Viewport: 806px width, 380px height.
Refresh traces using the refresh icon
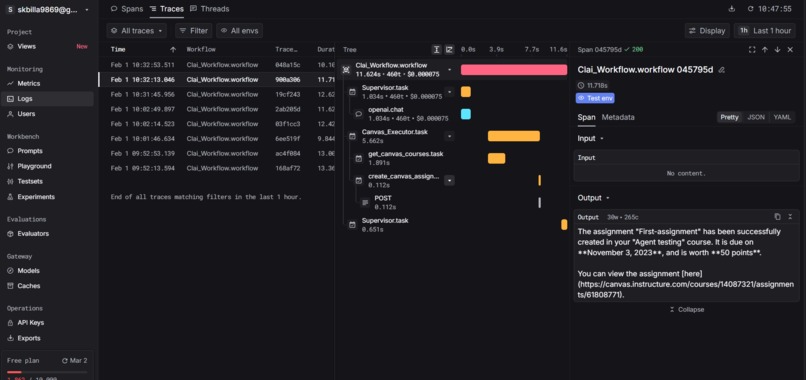point(750,9)
